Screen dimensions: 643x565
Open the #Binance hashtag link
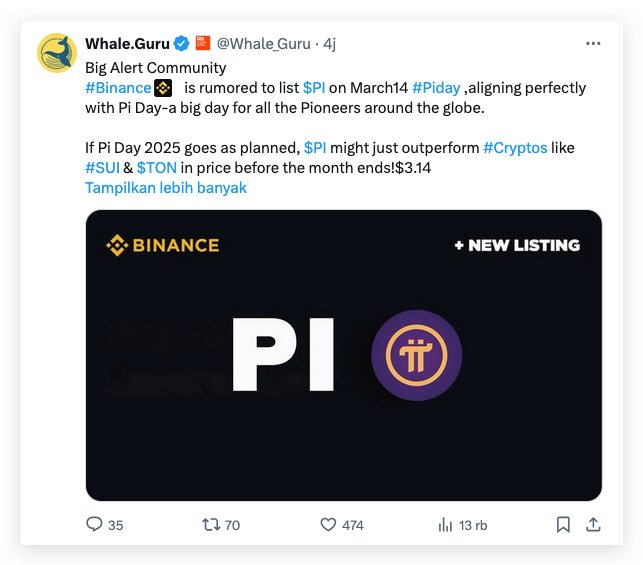(118, 88)
